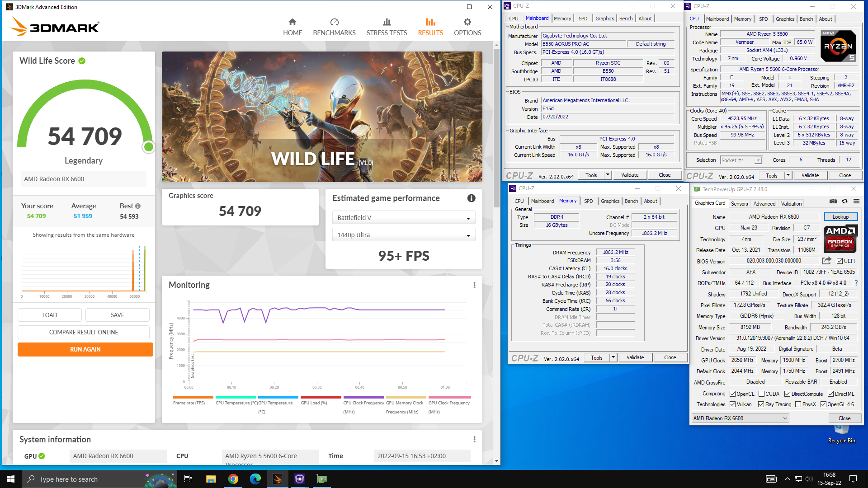868x488 pixels.
Task: Open File Explorer from taskbar
Action: click(211, 479)
